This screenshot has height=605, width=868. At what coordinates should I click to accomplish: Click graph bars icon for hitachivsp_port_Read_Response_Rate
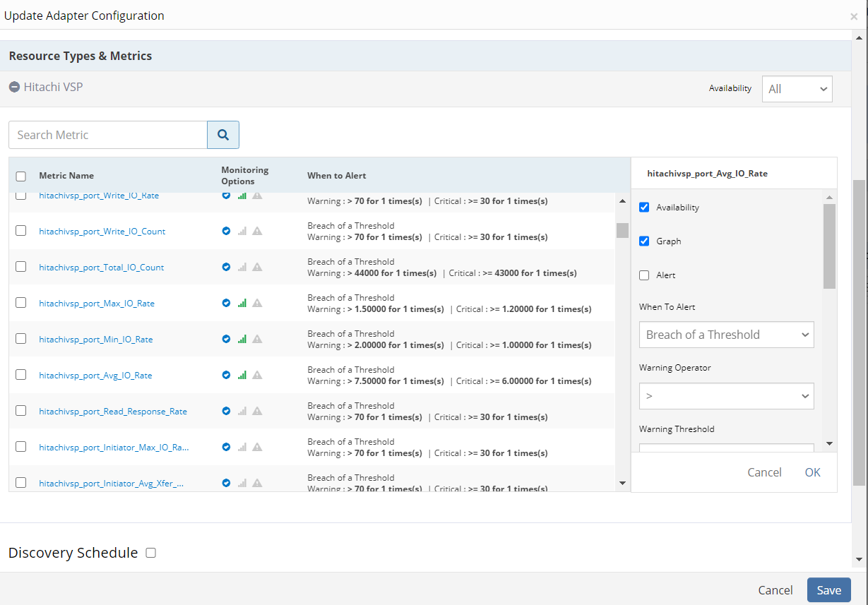pos(242,411)
